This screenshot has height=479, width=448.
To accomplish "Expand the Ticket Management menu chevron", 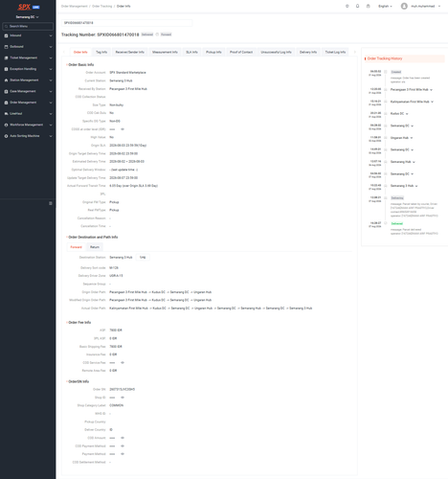I will (51, 58).
